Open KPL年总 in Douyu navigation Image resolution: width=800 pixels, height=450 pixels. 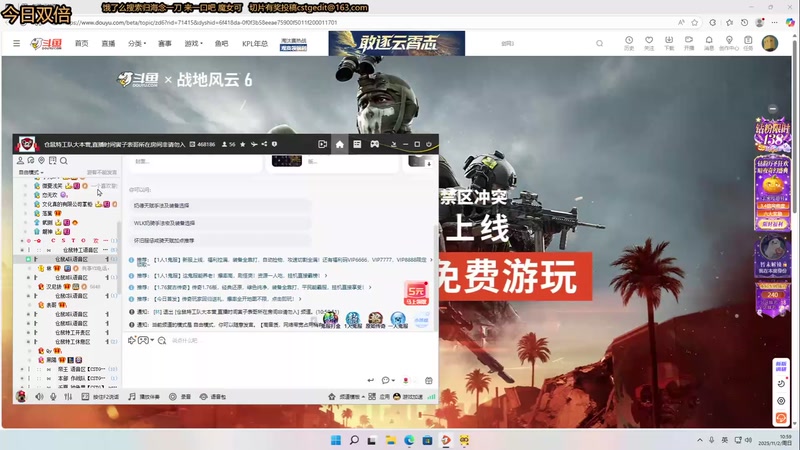click(x=255, y=43)
